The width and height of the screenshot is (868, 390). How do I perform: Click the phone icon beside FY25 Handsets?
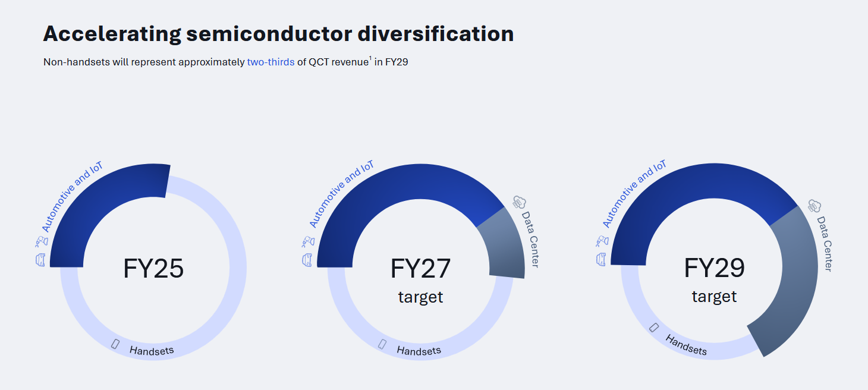[x=115, y=344]
